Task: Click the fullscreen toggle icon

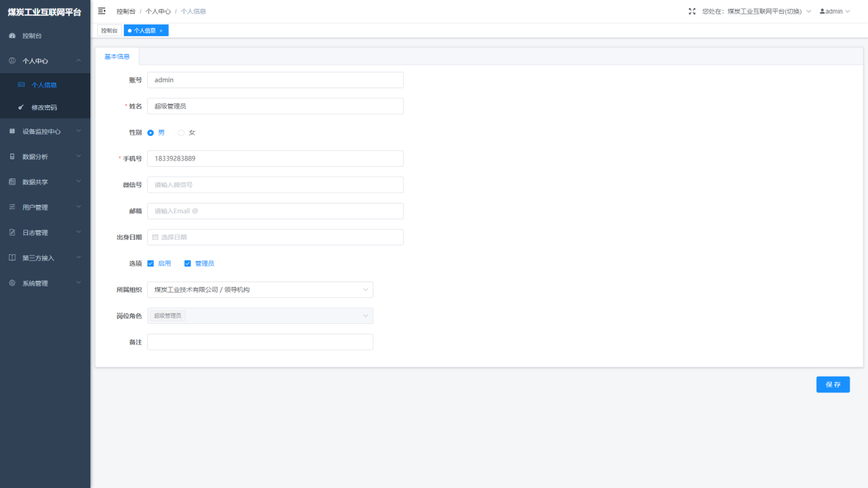Action: click(x=692, y=12)
